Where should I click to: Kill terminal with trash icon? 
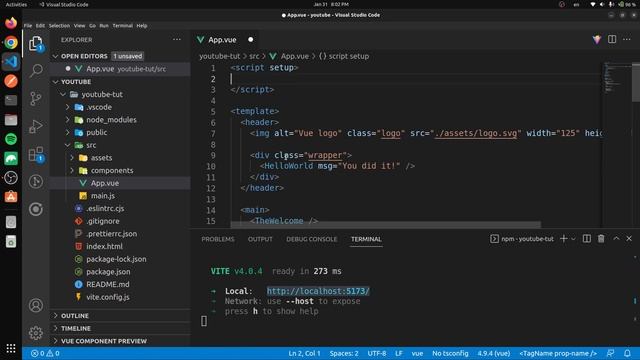(x=601, y=239)
